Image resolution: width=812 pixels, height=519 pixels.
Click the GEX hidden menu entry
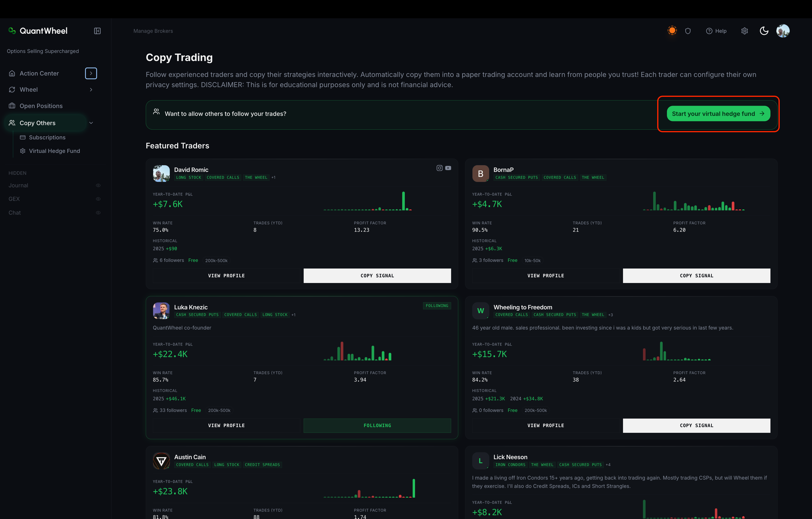pyautogui.click(x=14, y=199)
